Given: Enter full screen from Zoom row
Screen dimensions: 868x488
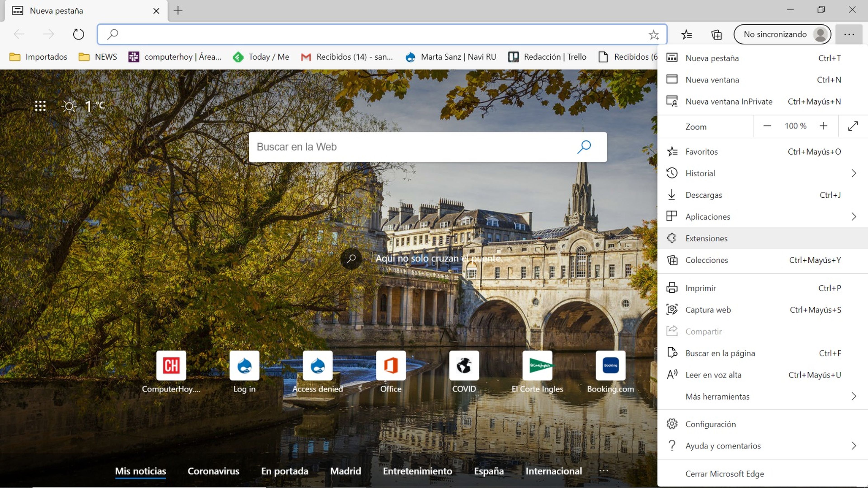Looking at the screenshot, I should (852, 126).
